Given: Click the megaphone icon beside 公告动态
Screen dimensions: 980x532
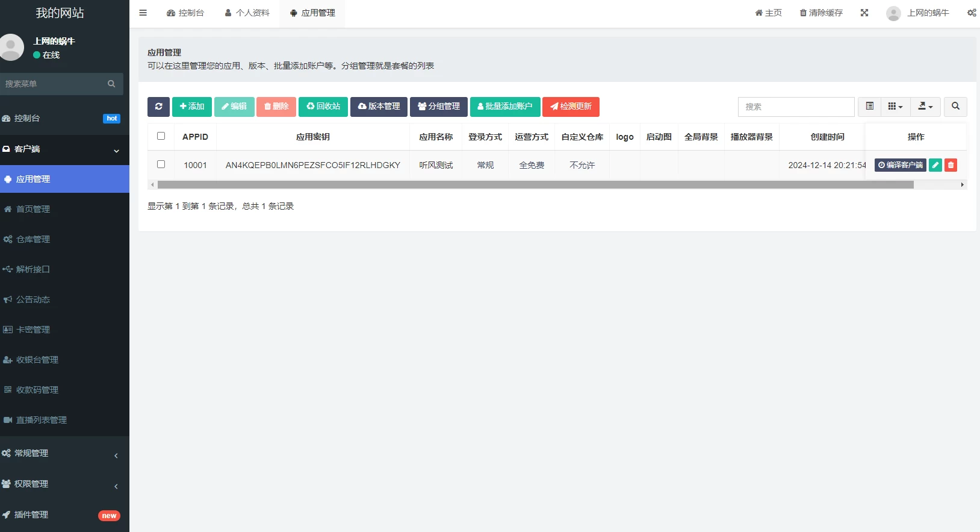Looking at the screenshot, I should pos(8,299).
